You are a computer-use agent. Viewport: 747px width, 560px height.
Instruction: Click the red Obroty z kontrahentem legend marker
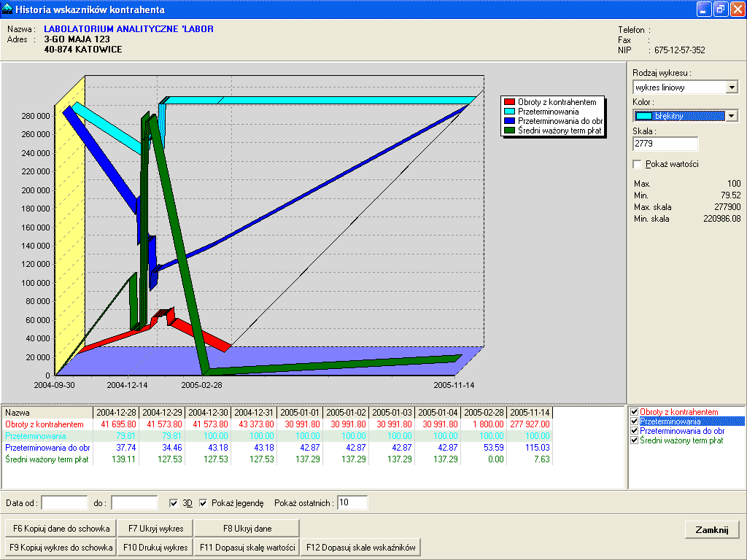509,102
